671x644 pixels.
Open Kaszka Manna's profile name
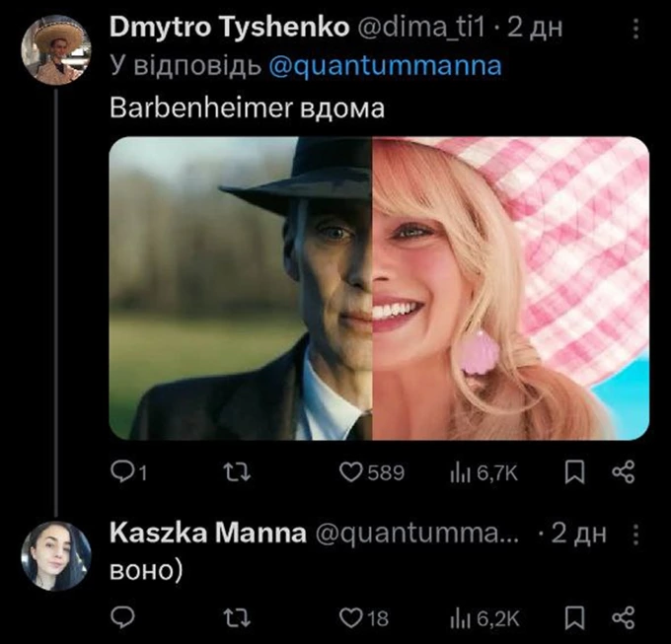(206, 534)
